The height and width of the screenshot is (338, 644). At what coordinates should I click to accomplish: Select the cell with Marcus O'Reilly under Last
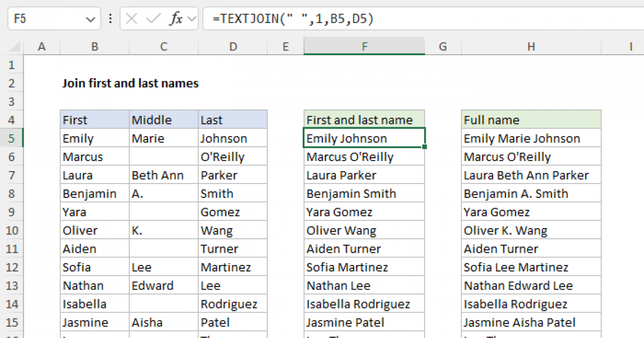232,156
